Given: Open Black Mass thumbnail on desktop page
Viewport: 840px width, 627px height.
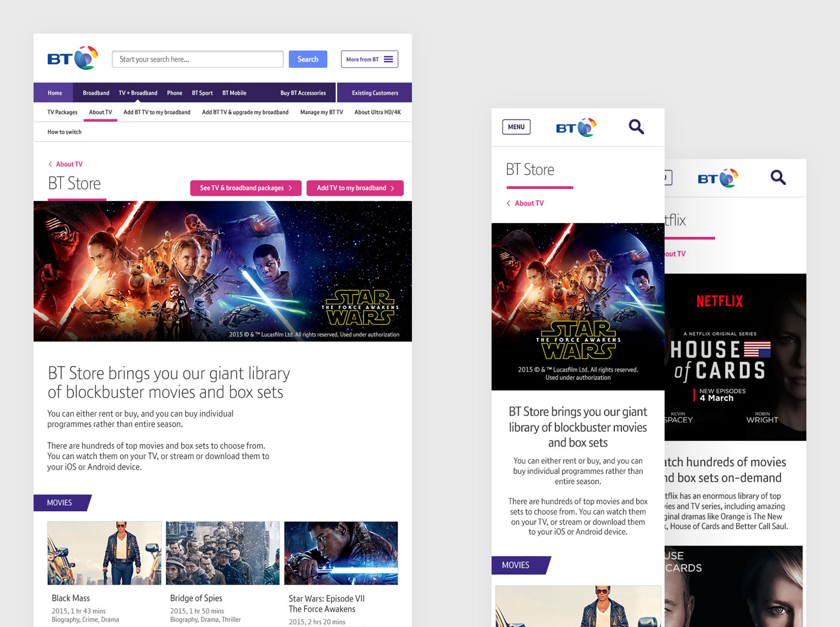Looking at the screenshot, I should tap(104, 553).
